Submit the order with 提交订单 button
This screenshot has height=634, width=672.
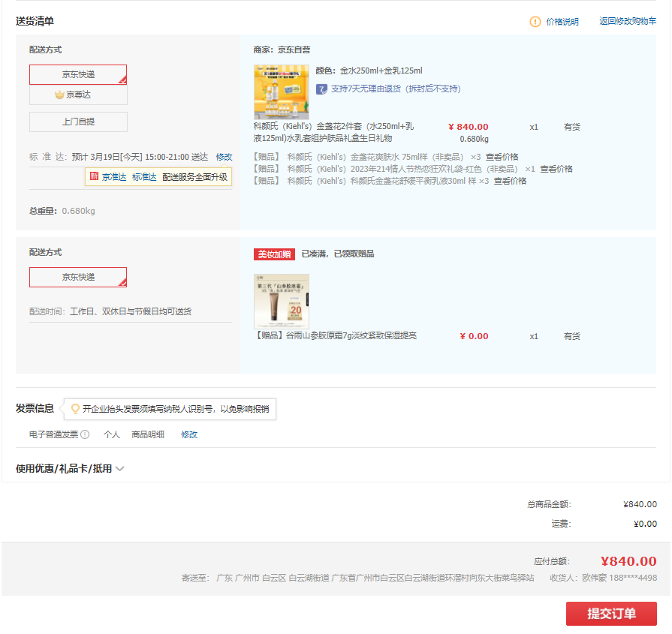pyautogui.click(x=611, y=614)
